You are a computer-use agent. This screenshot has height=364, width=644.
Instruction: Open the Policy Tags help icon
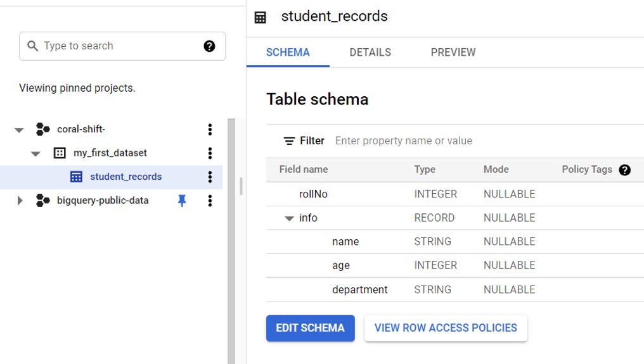click(x=625, y=170)
